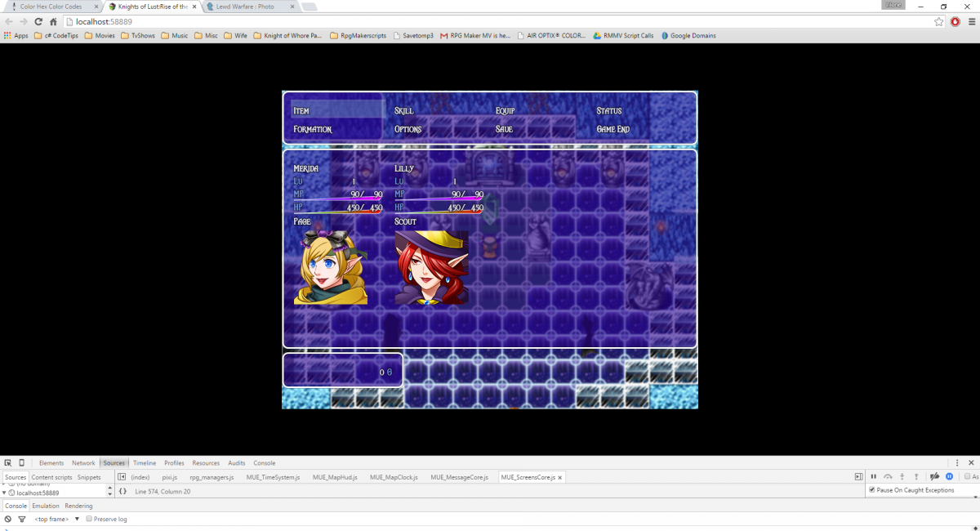The height and width of the screenshot is (531, 980).
Task: Select Skill in the game menu
Action: coord(404,110)
